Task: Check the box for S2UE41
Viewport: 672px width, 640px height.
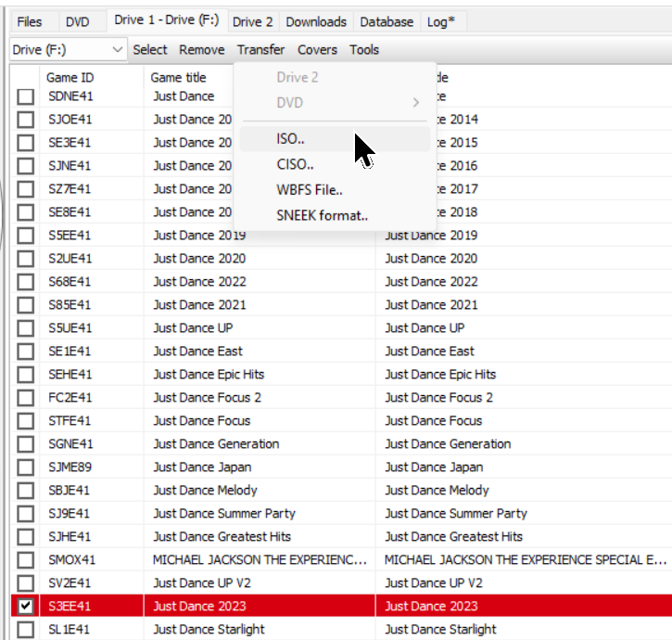Action: 26,259
